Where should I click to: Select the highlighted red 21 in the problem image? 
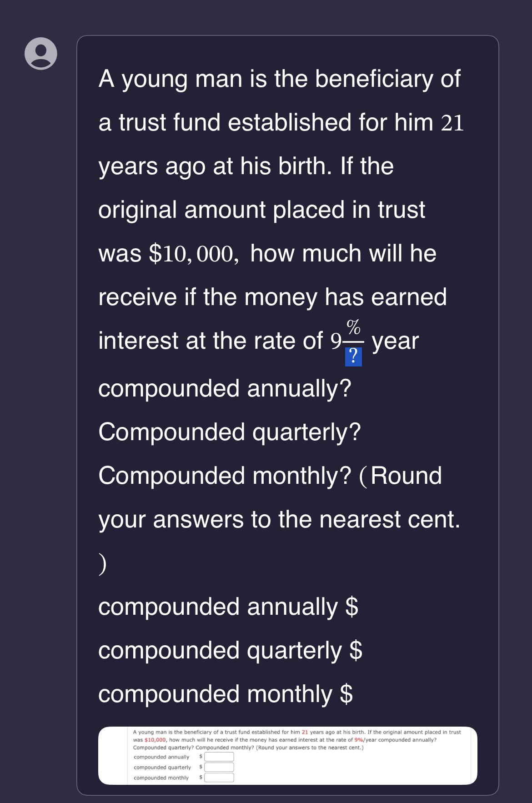306,732
